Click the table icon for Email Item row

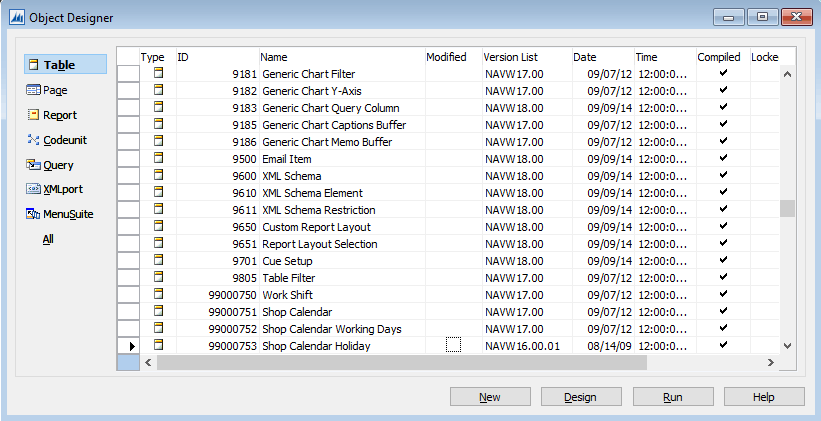tap(157, 159)
